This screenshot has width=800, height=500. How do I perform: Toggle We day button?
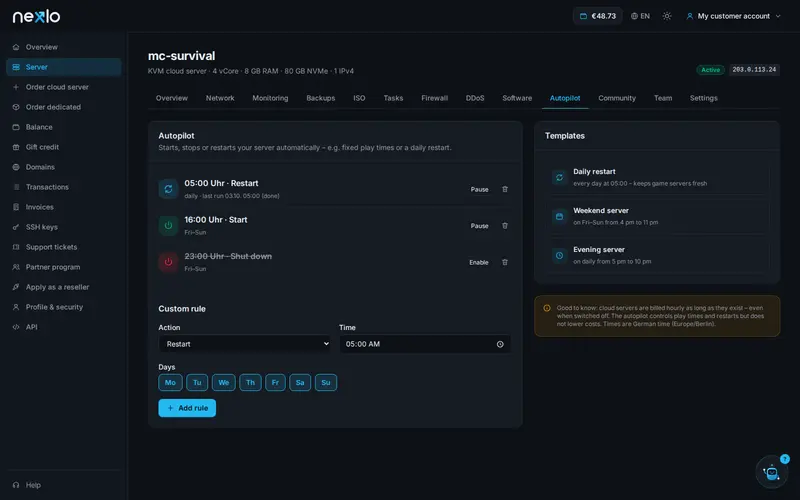click(x=223, y=383)
